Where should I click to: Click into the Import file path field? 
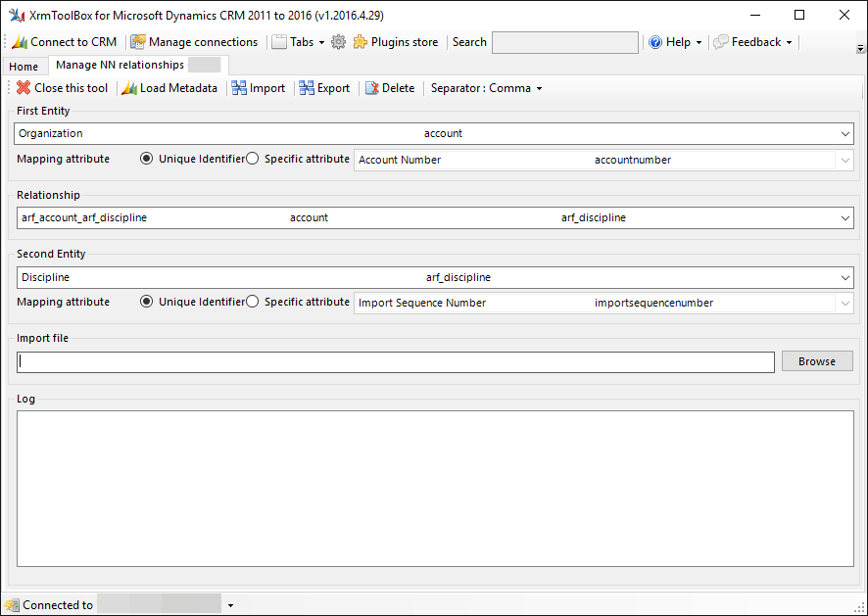click(x=395, y=362)
